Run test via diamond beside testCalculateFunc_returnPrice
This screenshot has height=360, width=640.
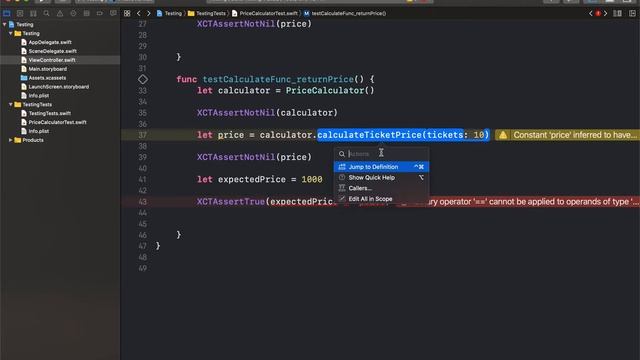tap(143, 79)
